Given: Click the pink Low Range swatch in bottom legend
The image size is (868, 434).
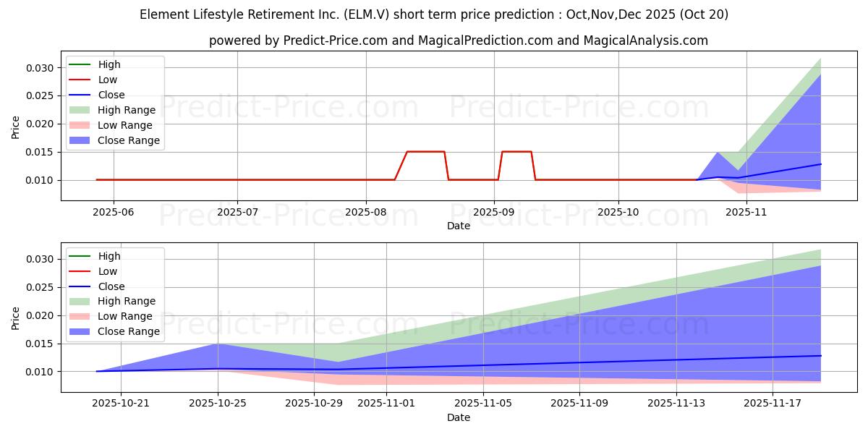Looking at the screenshot, I should [80, 316].
